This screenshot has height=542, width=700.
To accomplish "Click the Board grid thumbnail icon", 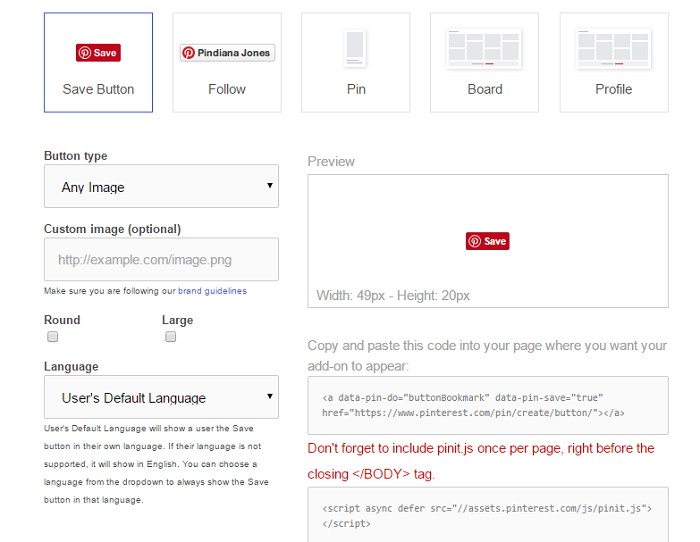I will tap(483, 48).
